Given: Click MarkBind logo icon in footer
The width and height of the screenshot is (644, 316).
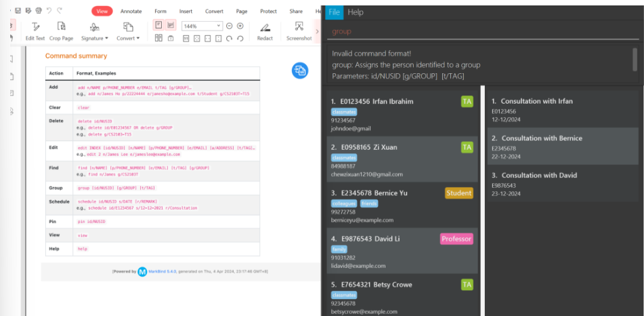Looking at the screenshot, I should [x=142, y=271].
